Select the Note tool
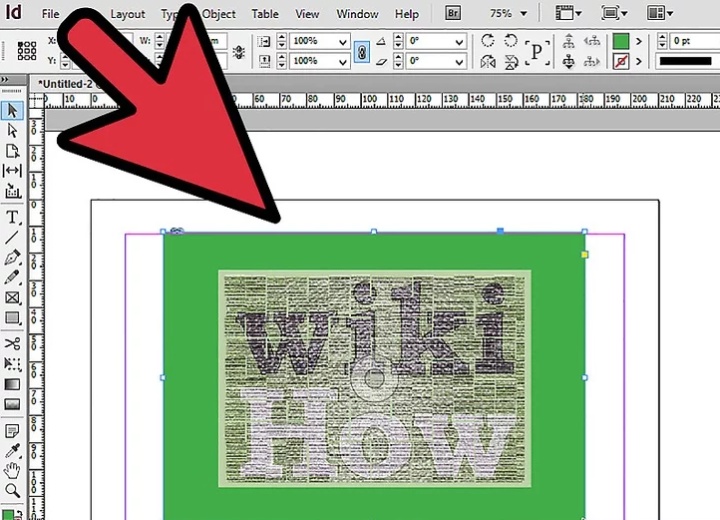The width and height of the screenshot is (720, 520). [12, 431]
